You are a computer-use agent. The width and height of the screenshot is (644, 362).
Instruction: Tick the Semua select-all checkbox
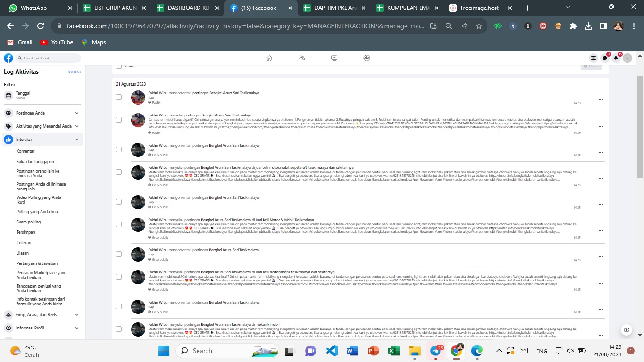coord(119,66)
